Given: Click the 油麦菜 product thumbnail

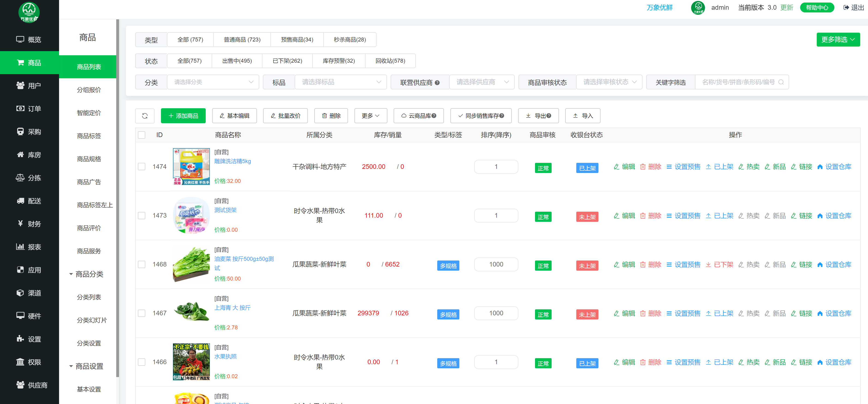Looking at the screenshot, I should (x=191, y=264).
